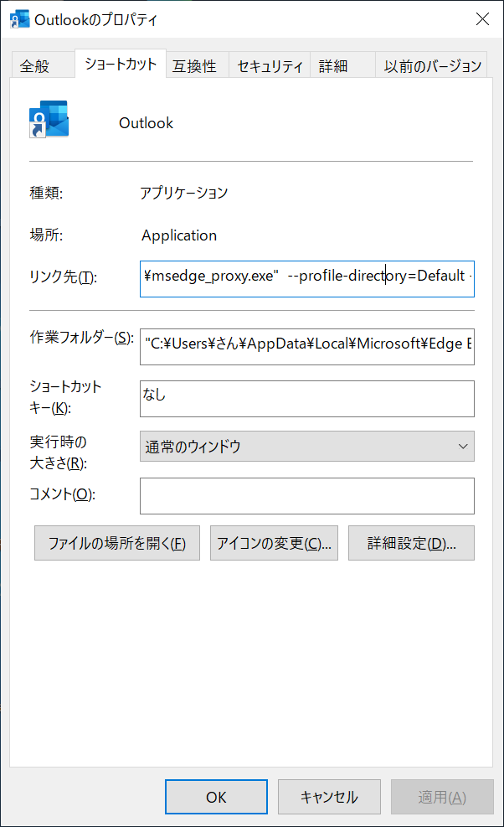504x827 pixels.
Task: Expand the 実行時の大きさ dropdown
Action: [x=306, y=447]
